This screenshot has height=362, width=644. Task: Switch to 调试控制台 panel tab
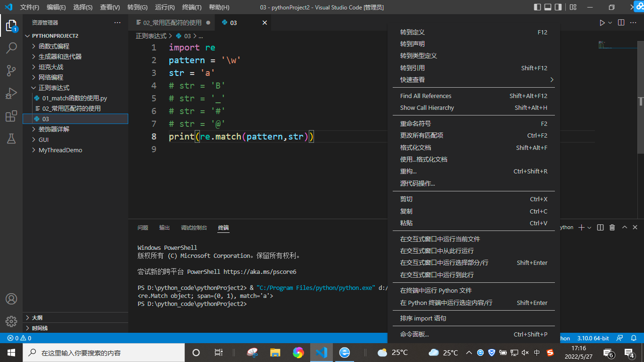[194, 228]
